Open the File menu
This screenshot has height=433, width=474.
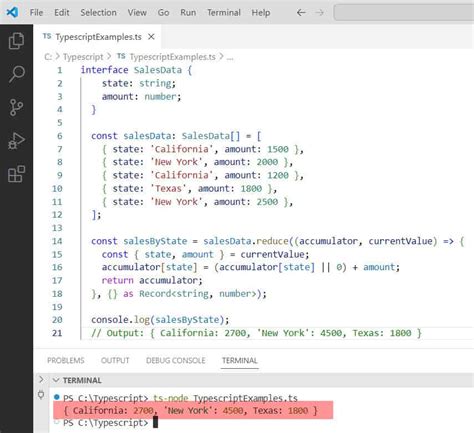point(36,13)
